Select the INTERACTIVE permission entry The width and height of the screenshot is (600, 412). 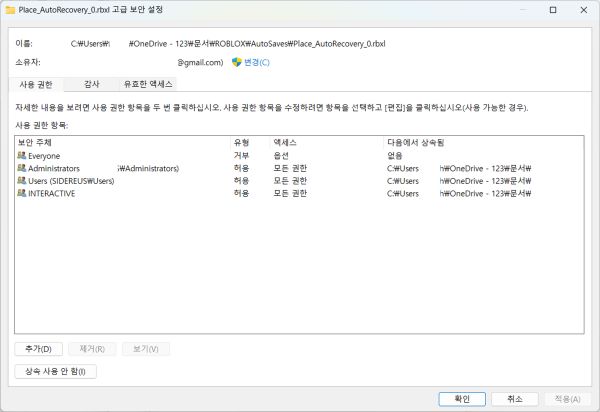(x=299, y=194)
